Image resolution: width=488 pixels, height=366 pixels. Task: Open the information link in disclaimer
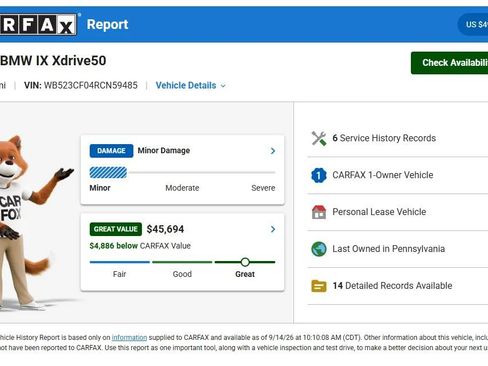129,338
